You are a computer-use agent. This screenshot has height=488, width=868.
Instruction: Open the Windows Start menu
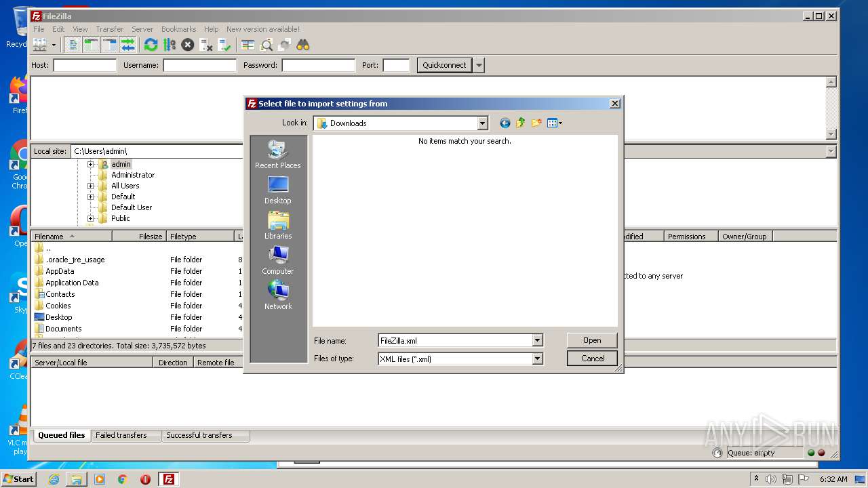[x=19, y=479]
